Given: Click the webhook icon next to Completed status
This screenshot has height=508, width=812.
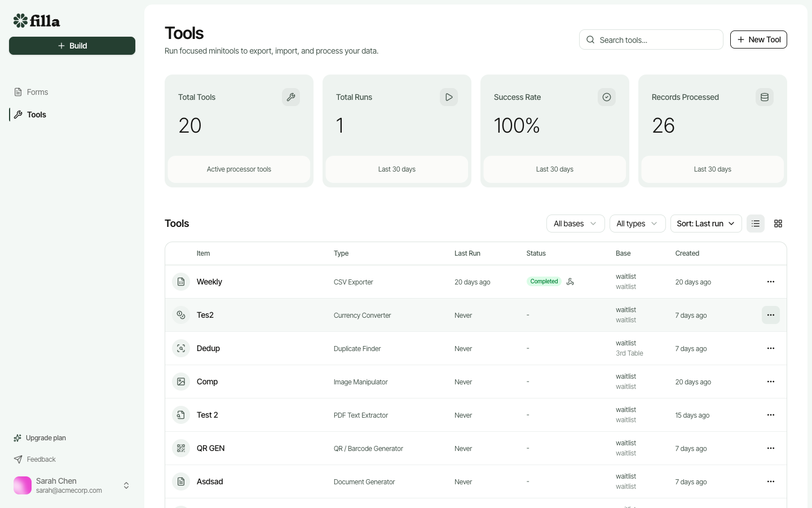Looking at the screenshot, I should [x=570, y=281].
